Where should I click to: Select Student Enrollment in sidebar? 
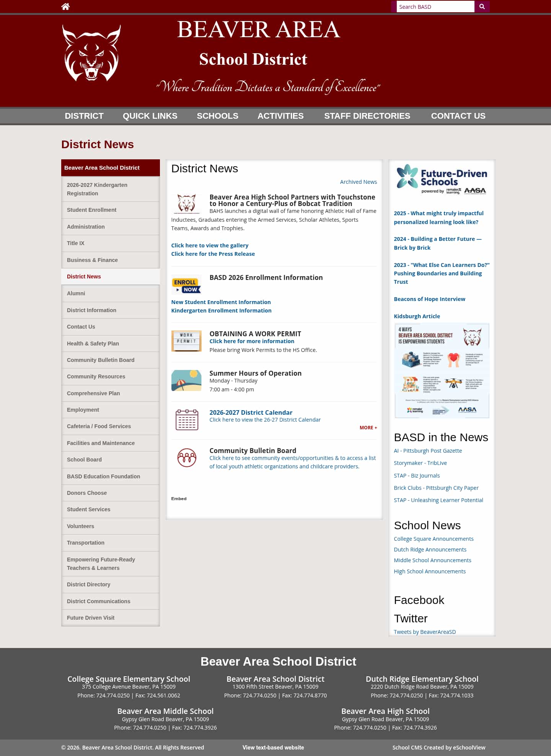[111, 210]
